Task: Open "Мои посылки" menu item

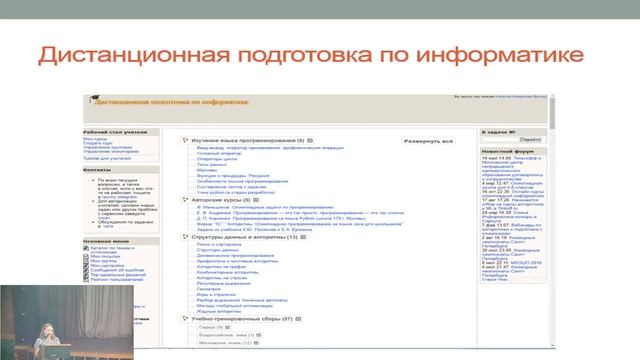Action: click(x=105, y=256)
